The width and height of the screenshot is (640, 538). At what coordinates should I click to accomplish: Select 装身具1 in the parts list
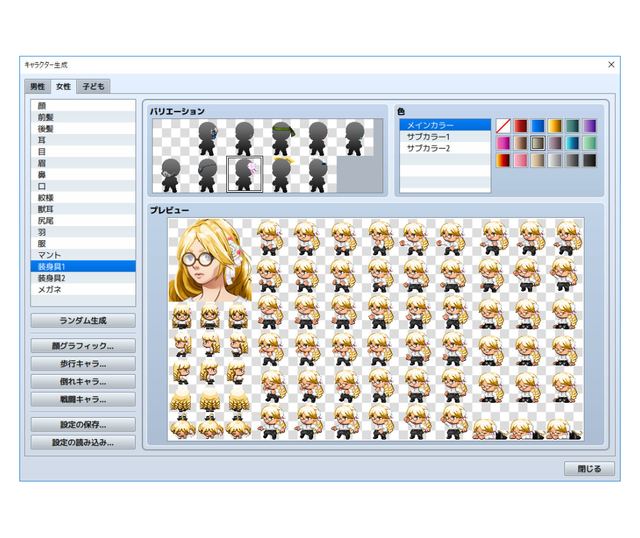(83, 267)
